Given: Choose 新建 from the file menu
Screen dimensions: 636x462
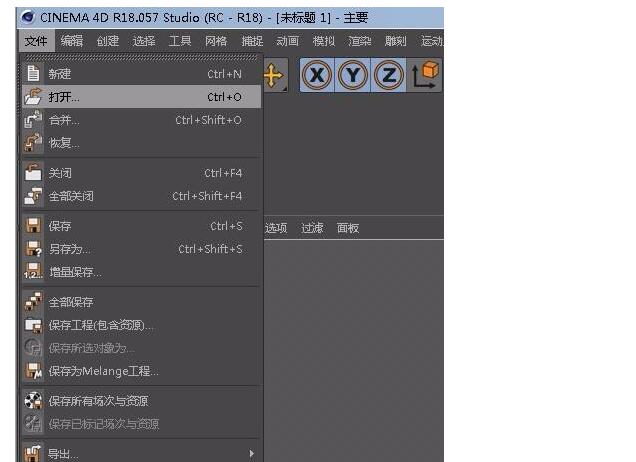Looking at the screenshot, I should pyautogui.click(x=142, y=74).
